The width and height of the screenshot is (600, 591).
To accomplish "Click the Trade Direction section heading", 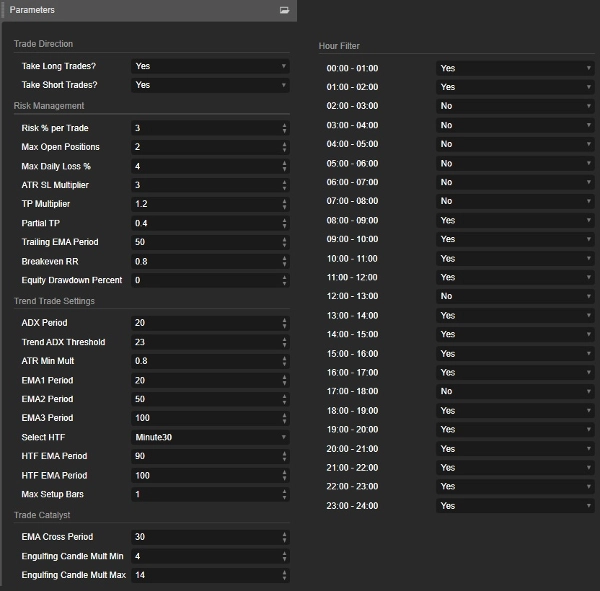I will click(43, 44).
